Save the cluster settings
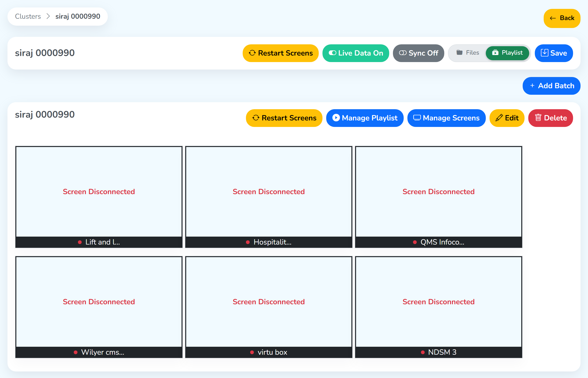 [554, 53]
